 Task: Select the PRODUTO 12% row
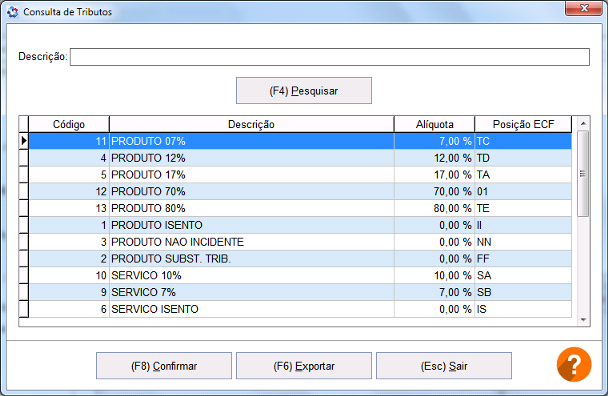(300, 158)
